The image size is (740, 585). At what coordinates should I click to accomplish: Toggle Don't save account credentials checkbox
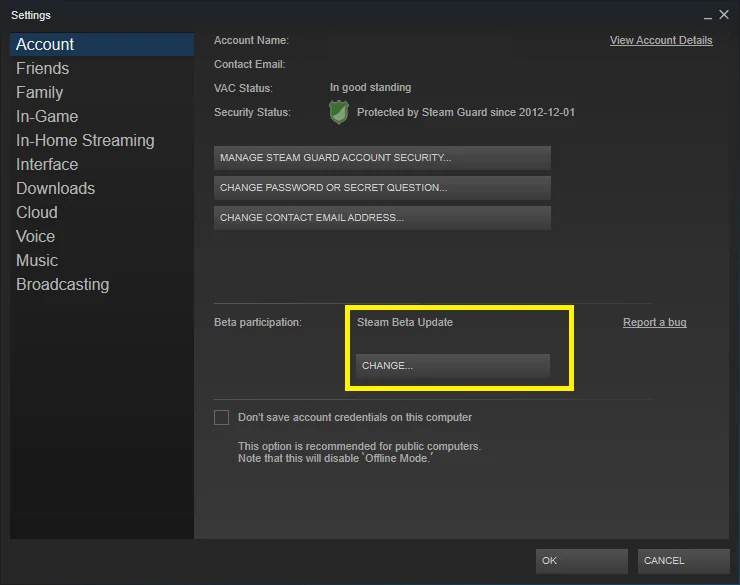pyautogui.click(x=221, y=418)
